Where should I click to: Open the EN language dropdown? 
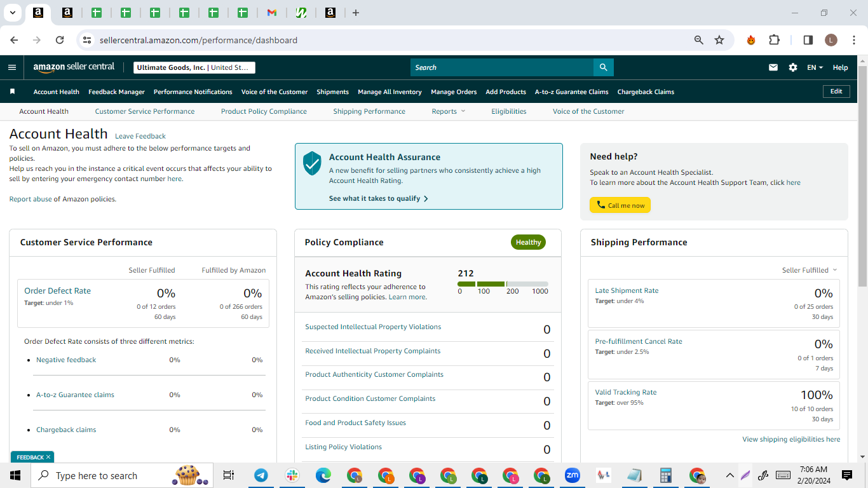click(x=815, y=67)
